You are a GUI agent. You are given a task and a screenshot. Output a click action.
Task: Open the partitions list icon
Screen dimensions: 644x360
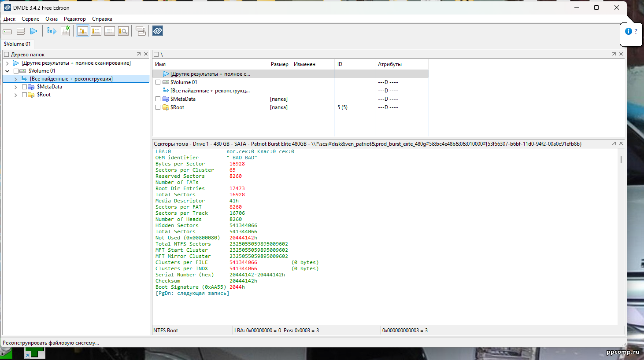(21, 31)
